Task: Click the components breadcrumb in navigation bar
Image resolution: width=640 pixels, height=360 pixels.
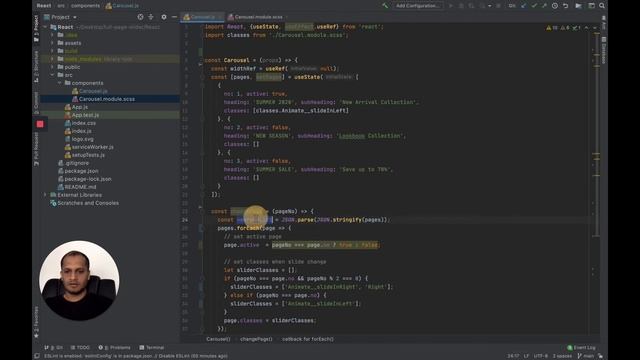Action: point(85,6)
